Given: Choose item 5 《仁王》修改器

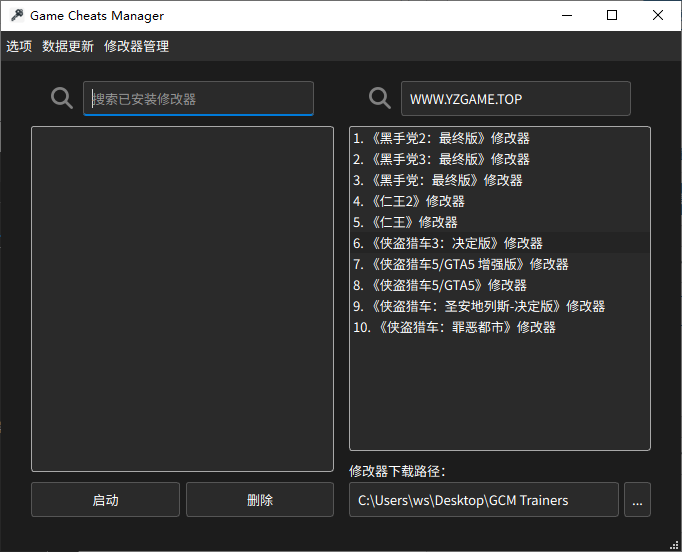Looking at the screenshot, I should [500, 222].
